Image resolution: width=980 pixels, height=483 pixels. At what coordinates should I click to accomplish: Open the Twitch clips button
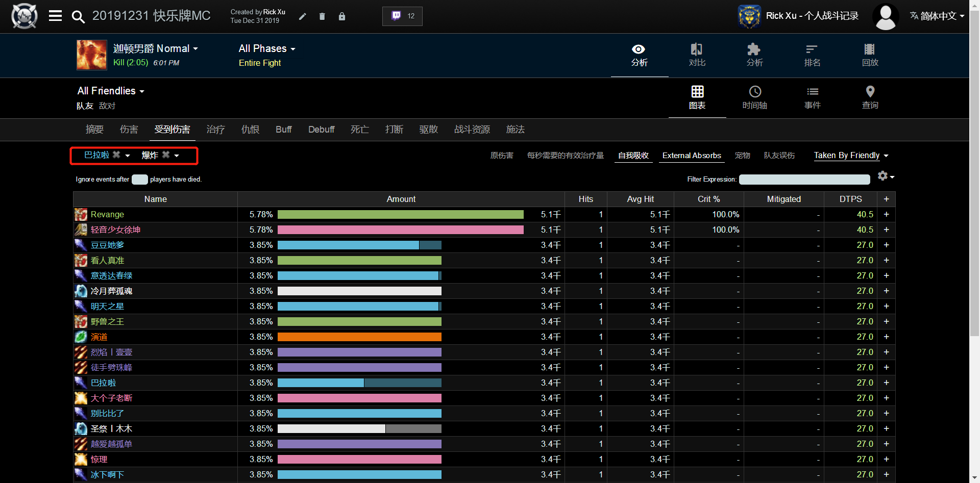click(x=402, y=16)
